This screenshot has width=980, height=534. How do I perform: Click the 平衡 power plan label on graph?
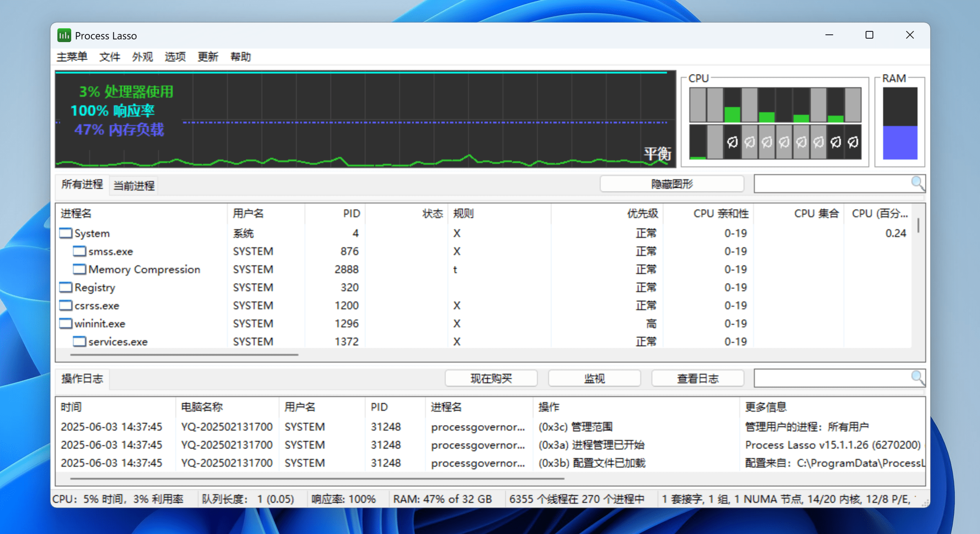click(657, 153)
